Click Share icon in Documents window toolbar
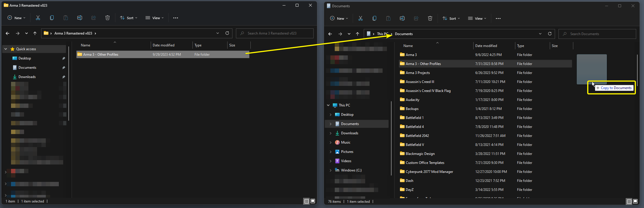 416,18
